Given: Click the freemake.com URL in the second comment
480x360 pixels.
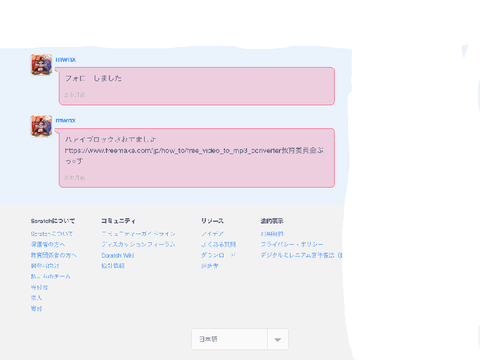Looking at the screenshot, I should click(x=173, y=151).
